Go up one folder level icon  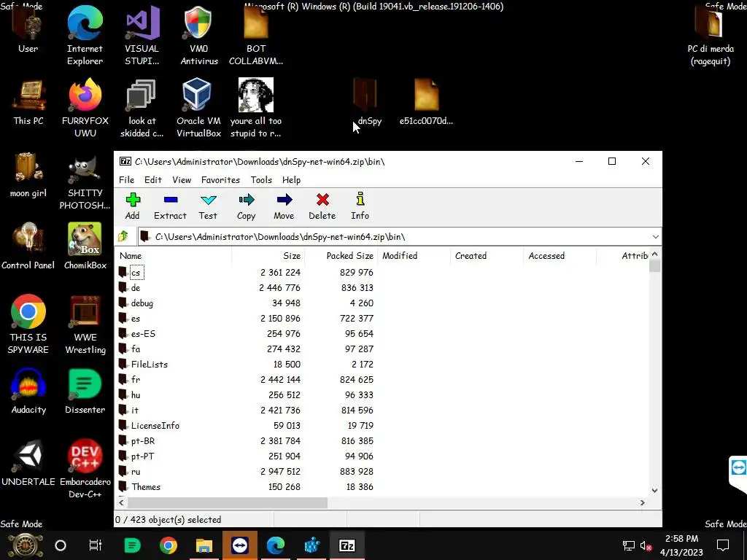[x=123, y=236]
